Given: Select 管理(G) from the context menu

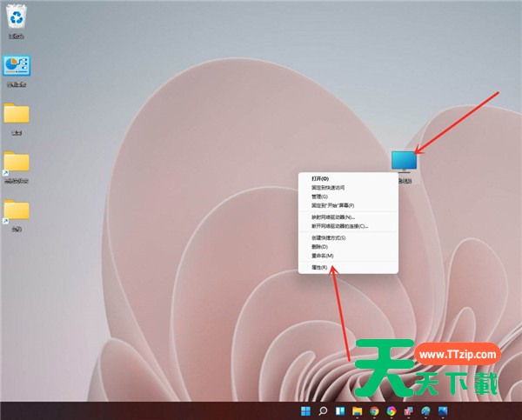Looking at the screenshot, I should click(319, 197).
